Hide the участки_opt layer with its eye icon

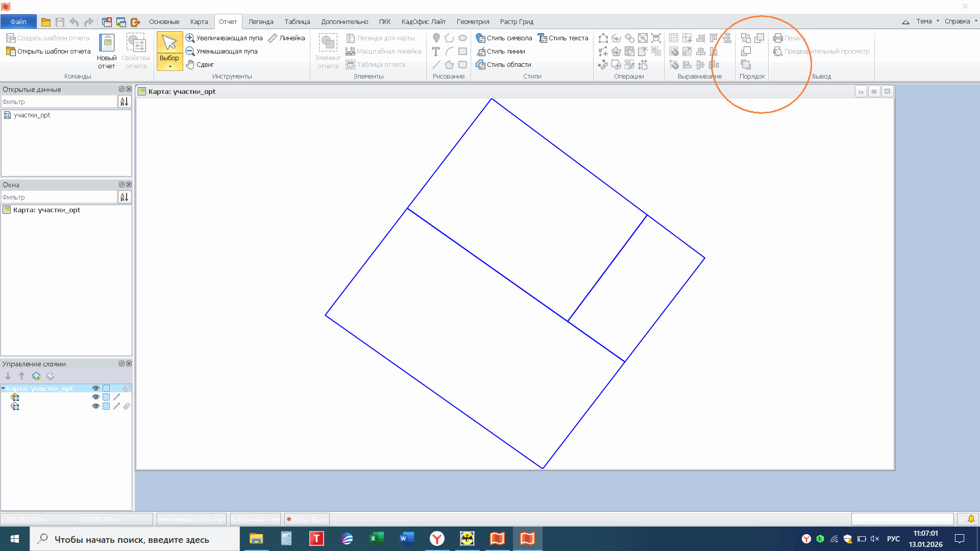pyautogui.click(x=95, y=407)
